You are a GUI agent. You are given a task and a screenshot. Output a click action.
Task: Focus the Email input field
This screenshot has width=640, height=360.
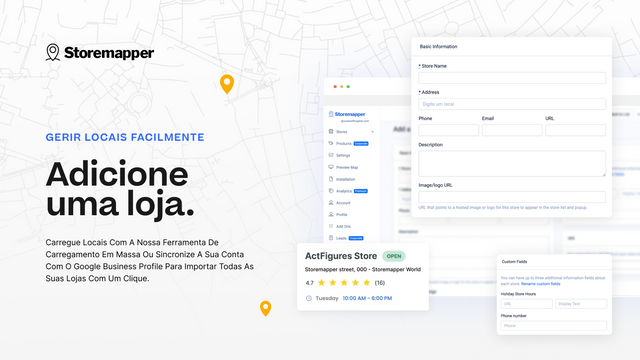(512, 130)
